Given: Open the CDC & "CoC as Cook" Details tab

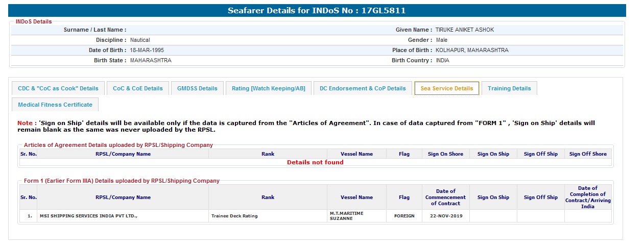Looking at the screenshot, I should 58,88.
